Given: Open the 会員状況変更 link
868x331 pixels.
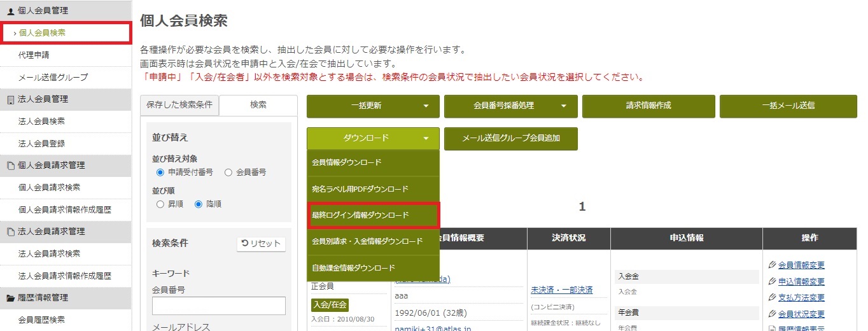Looking at the screenshot, I should (801, 314).
